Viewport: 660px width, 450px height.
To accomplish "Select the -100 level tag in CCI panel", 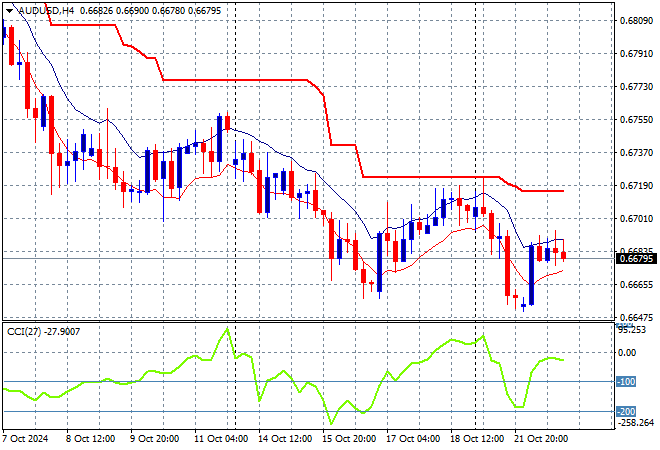I will [x=626, y=382].
